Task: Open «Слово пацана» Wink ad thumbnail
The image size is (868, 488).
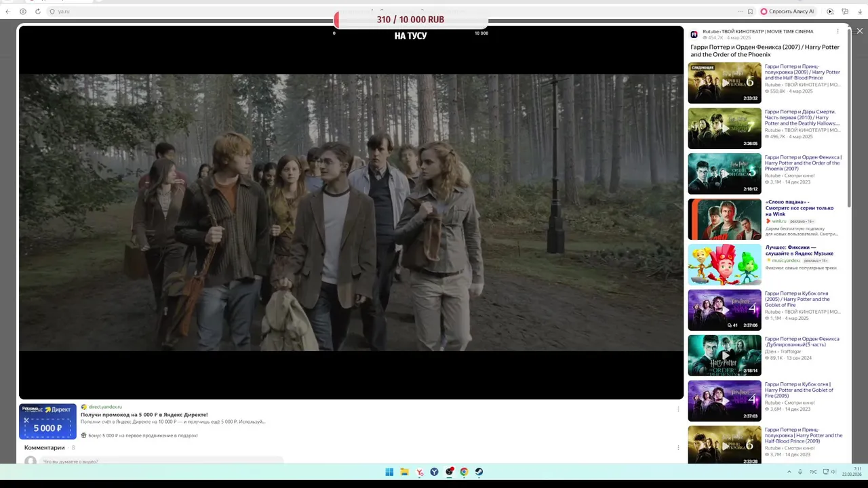Action: pos(724,219)
